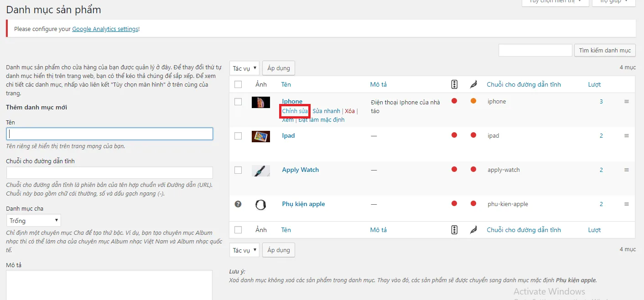Click the top Áp dụng button
The height and width of the screenshot is (300, 644).
(x=279, y=68)
